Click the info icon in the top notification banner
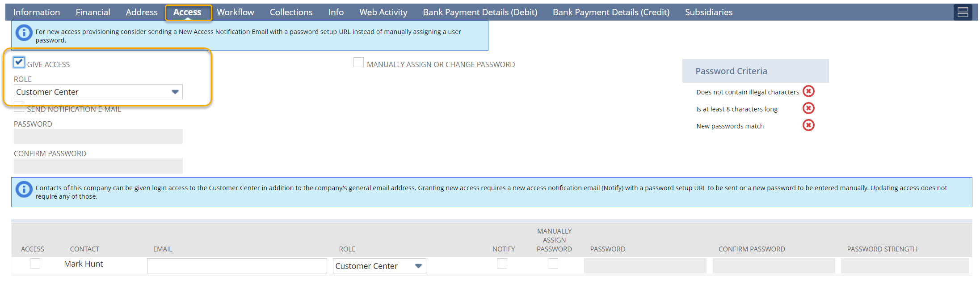Screen dimensions: 980x281 pos(24,33)
